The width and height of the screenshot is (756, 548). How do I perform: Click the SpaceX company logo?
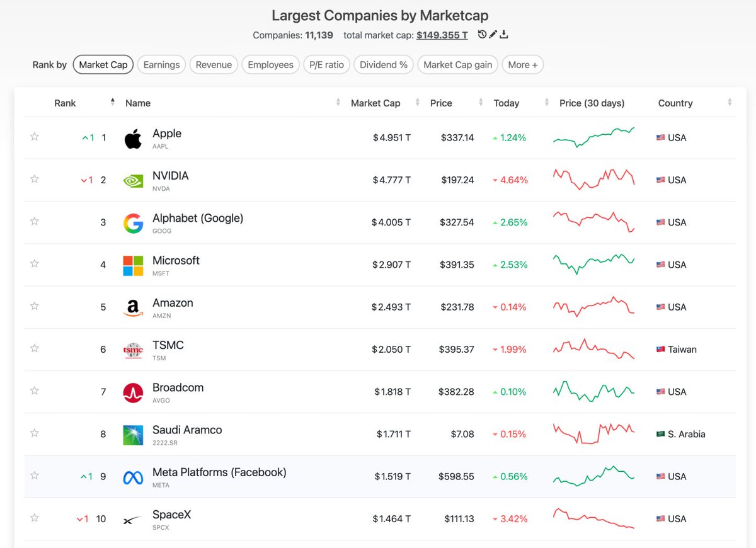(x=133, y=520)
